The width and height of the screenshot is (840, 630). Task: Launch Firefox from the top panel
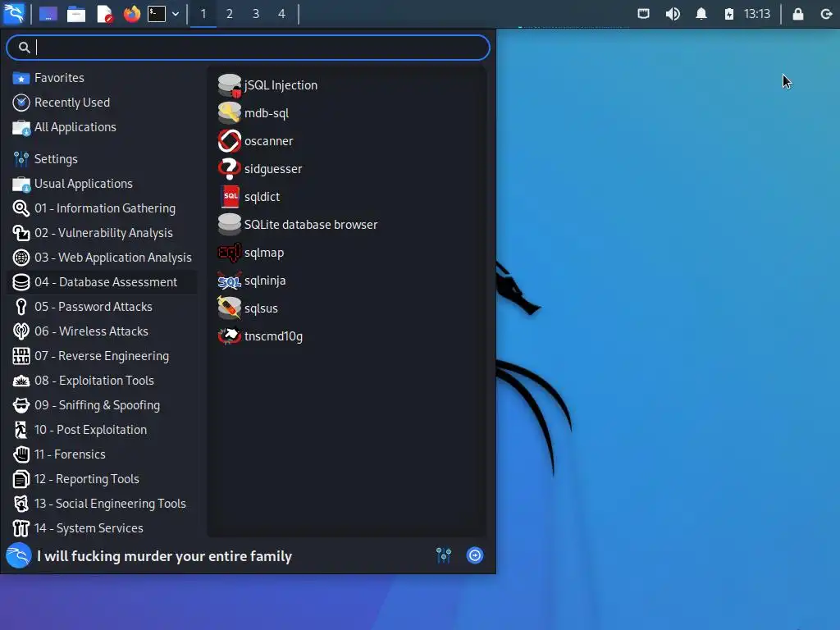click(132, 14)
